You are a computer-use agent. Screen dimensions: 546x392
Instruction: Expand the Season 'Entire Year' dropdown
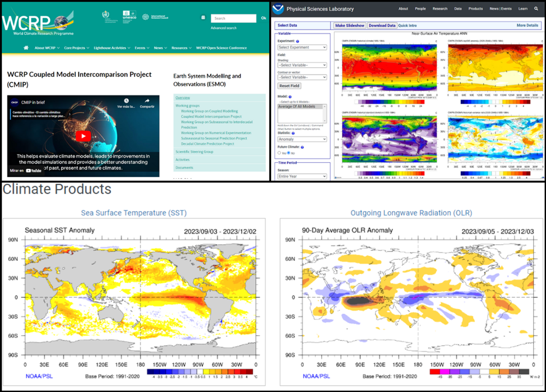coord(302,176)
